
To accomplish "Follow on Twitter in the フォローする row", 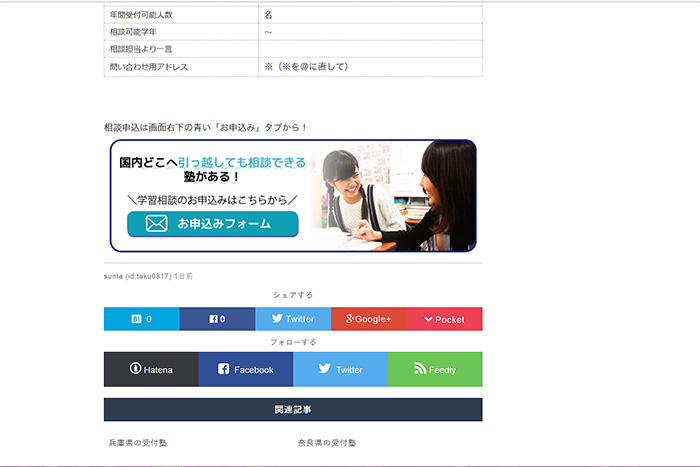I will (x=340, y=369).
